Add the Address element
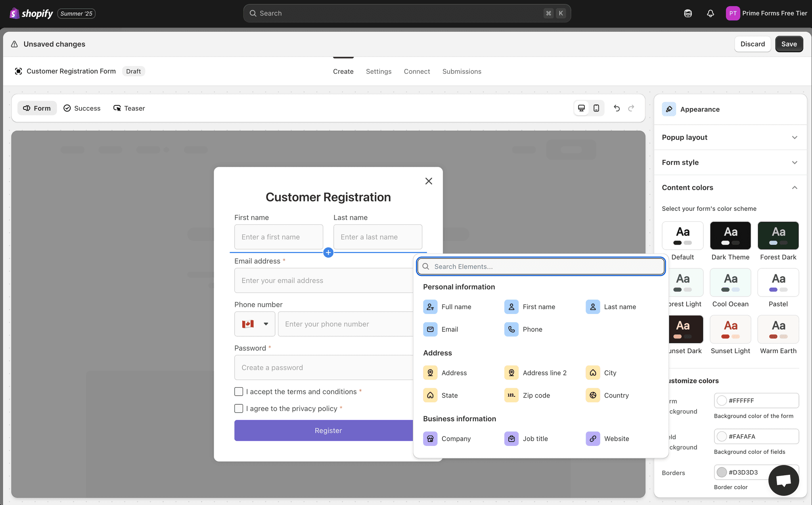The width and height of the screenshot is (812, 505). coord(445,373)
